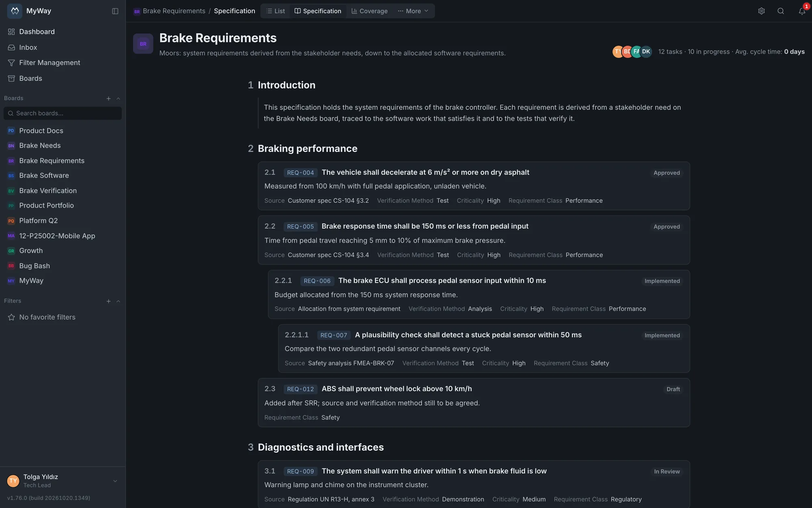Switch to the Coverage tab
Screen dimensions: 812x508
point(369,11)
